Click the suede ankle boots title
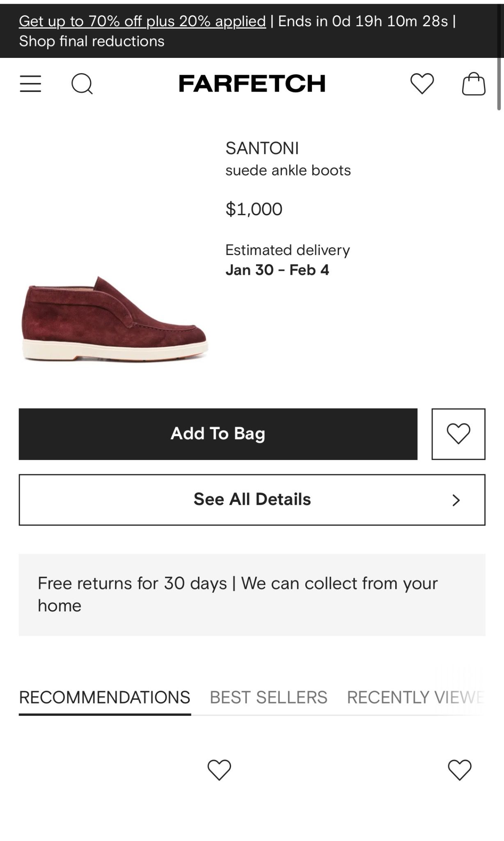The width and height of the screenshot is (504, 841). coord(288,170)
